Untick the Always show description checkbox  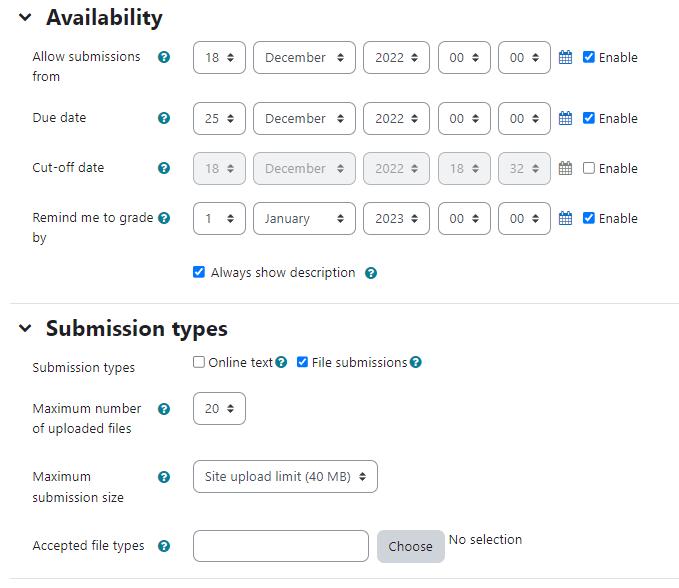pos(199,272)
